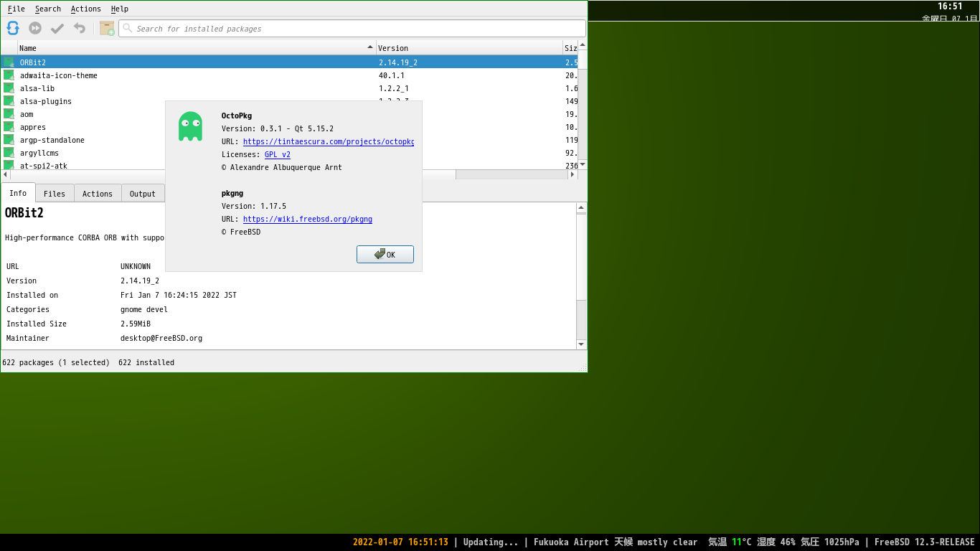Click the Check updates refresh icon
Viewport: 980px width, 551px height.
[x=13, y=28]
